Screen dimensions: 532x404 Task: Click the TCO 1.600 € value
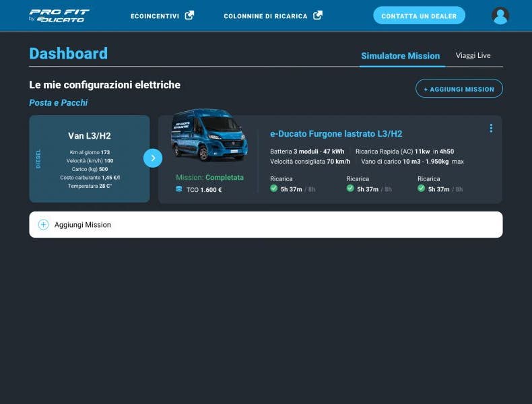204,190
